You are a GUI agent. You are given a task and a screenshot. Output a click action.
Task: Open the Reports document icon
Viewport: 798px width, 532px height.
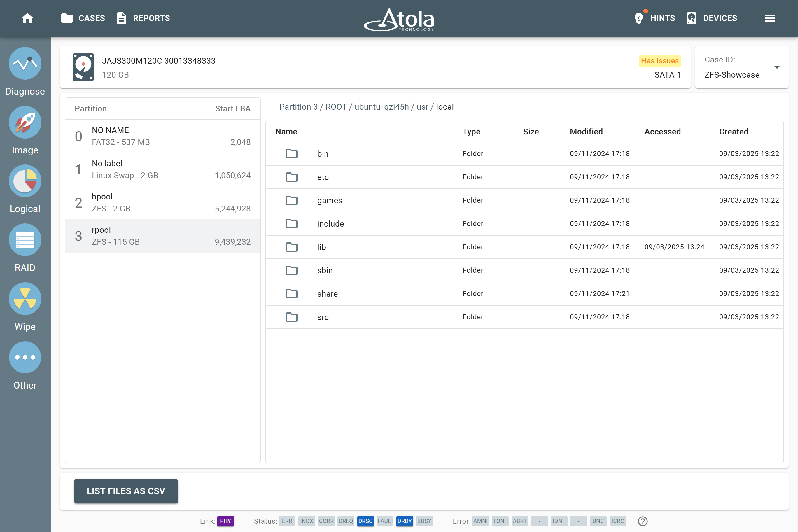point(121,18)
